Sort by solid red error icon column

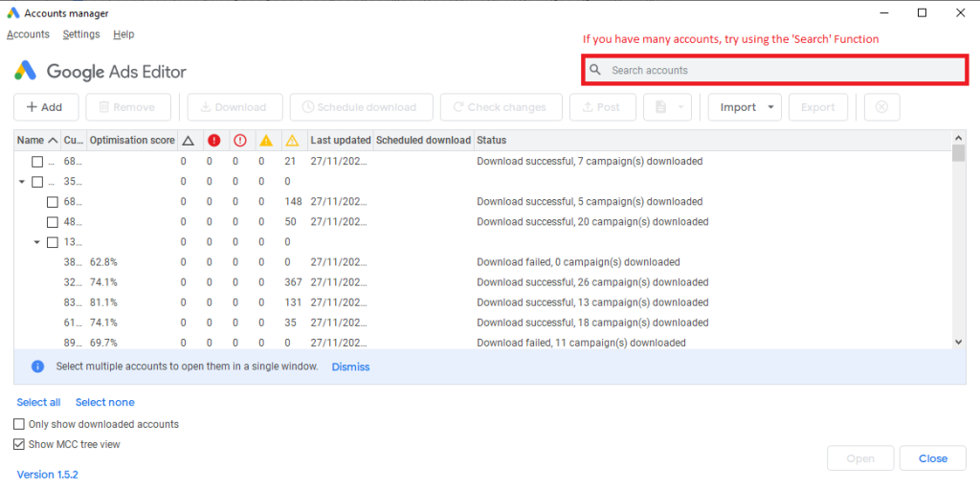[x=213, y=142]
